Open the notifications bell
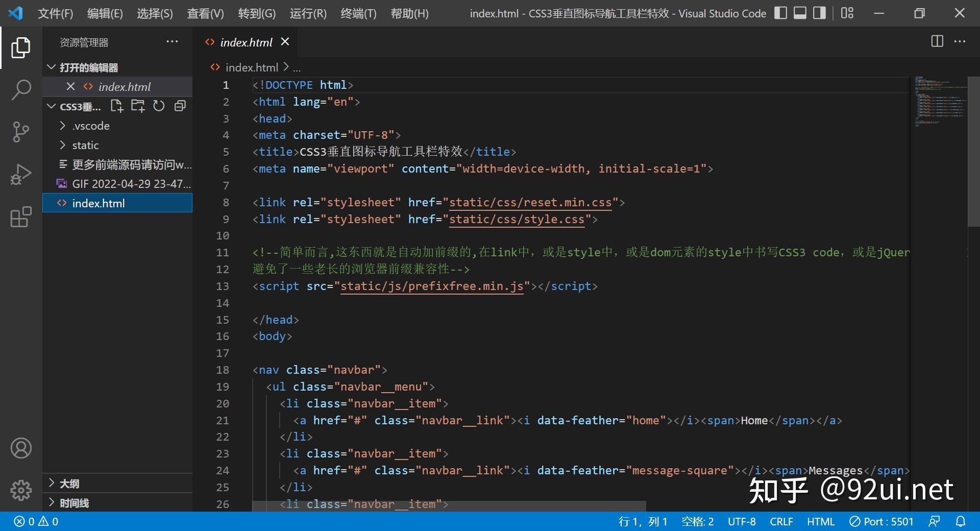 [x=960, y=521]
